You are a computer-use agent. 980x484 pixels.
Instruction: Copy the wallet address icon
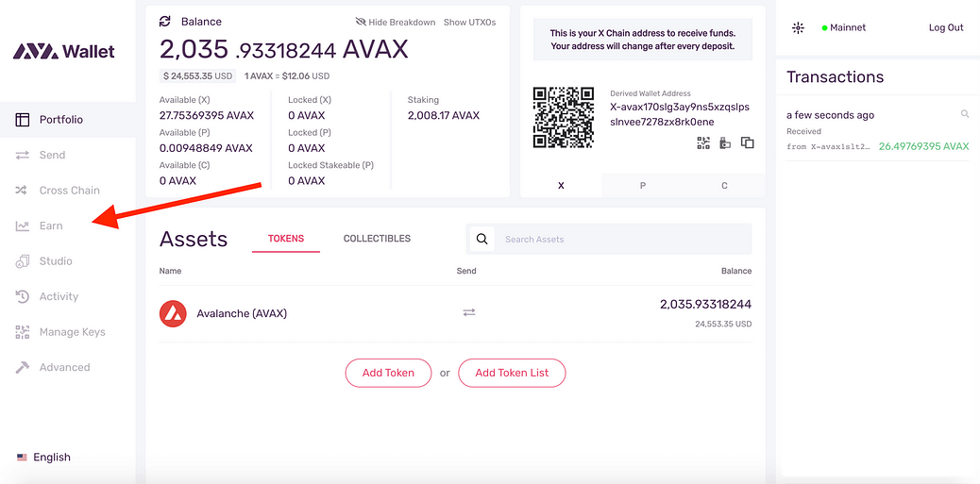click(748, 143)
